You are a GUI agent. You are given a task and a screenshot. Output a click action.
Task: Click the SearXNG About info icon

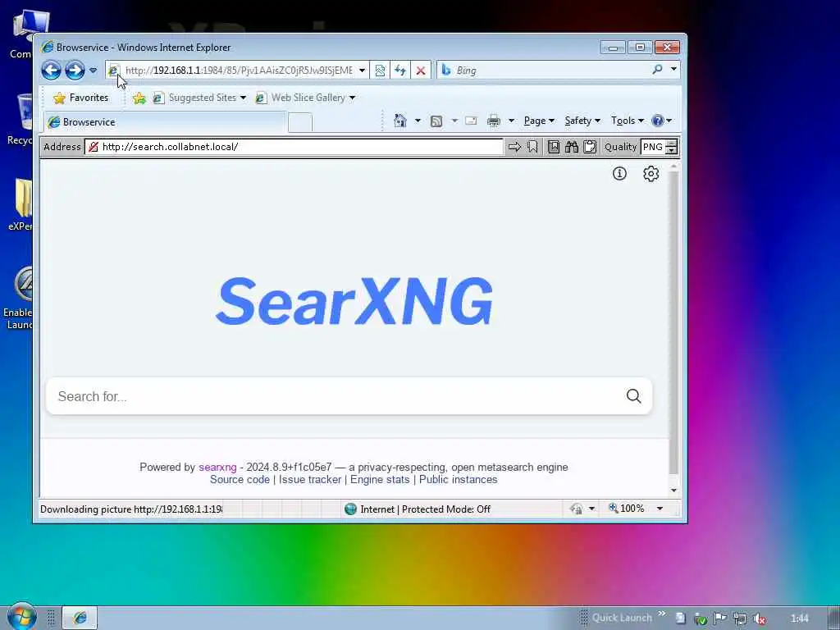pyautogui.click(x=619, y=174)
